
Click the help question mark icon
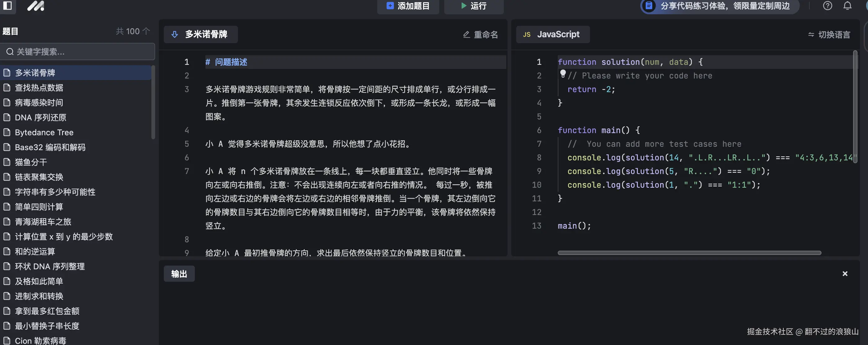click(828, 6)
